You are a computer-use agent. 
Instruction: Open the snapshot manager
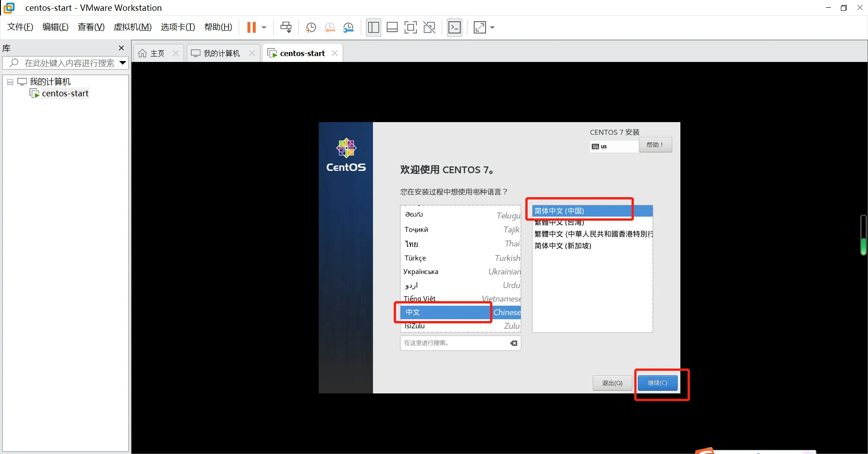(x=349, y=28)
